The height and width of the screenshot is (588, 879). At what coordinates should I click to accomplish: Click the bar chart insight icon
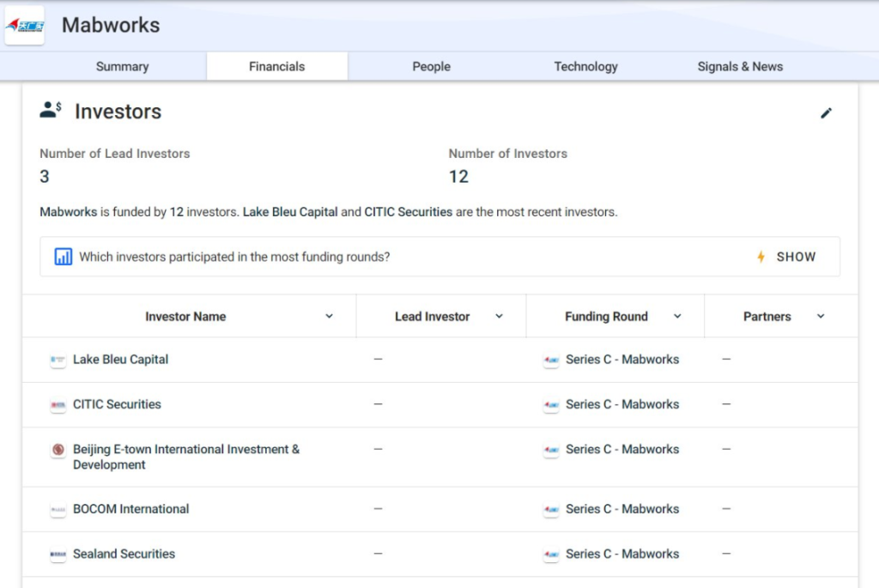pyautogui.click(x=64, y=257)
